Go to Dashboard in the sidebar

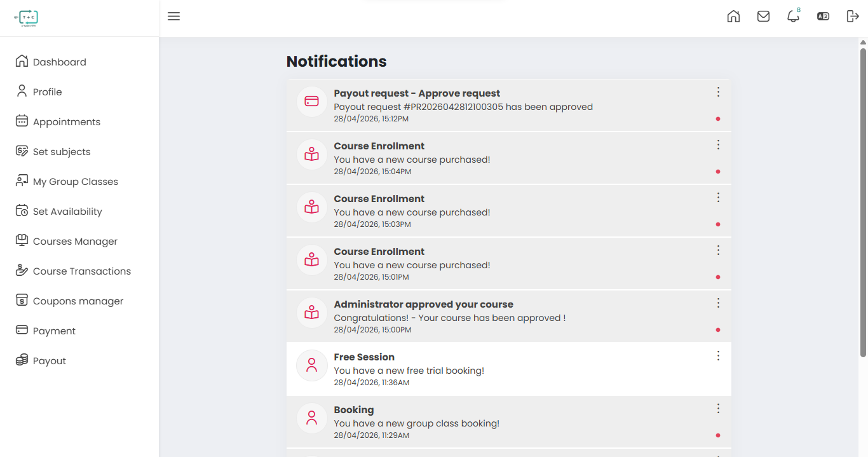click(60, 62)
